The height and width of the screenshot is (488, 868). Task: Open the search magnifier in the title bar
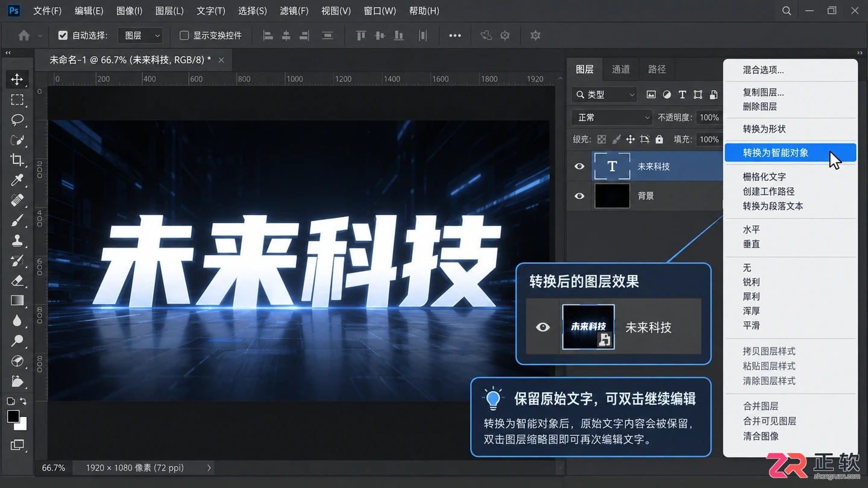[x=787, y=11]
